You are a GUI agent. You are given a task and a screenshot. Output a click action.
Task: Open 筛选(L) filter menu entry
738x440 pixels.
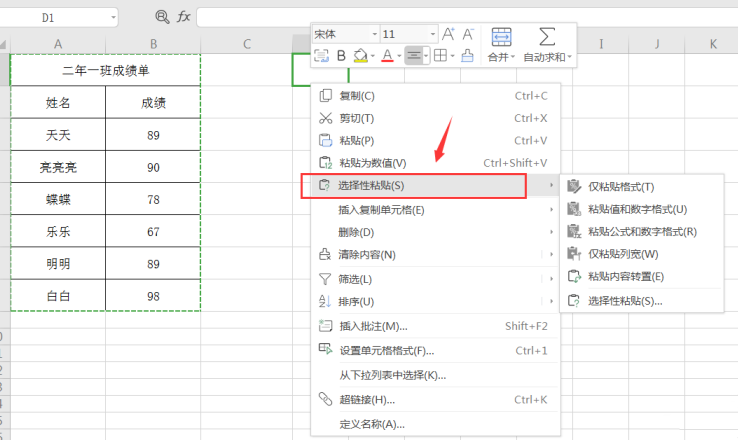click(x=435, y=279)
